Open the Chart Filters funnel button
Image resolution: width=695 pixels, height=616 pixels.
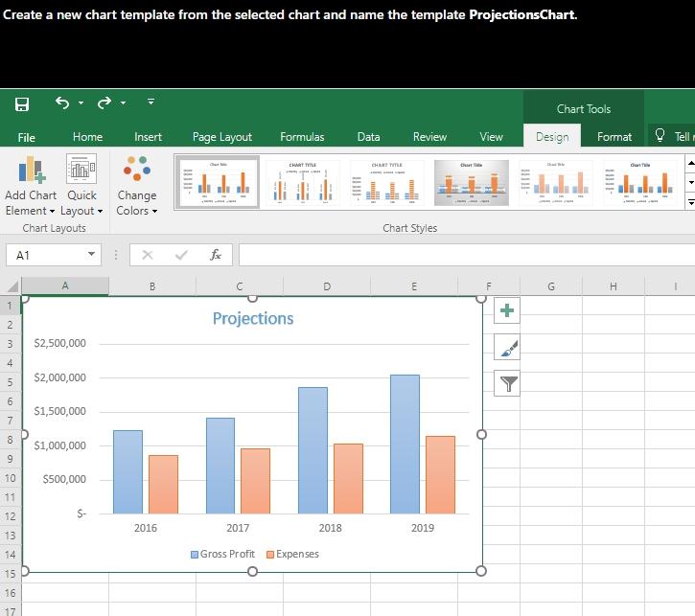click(x=508, y=384)
